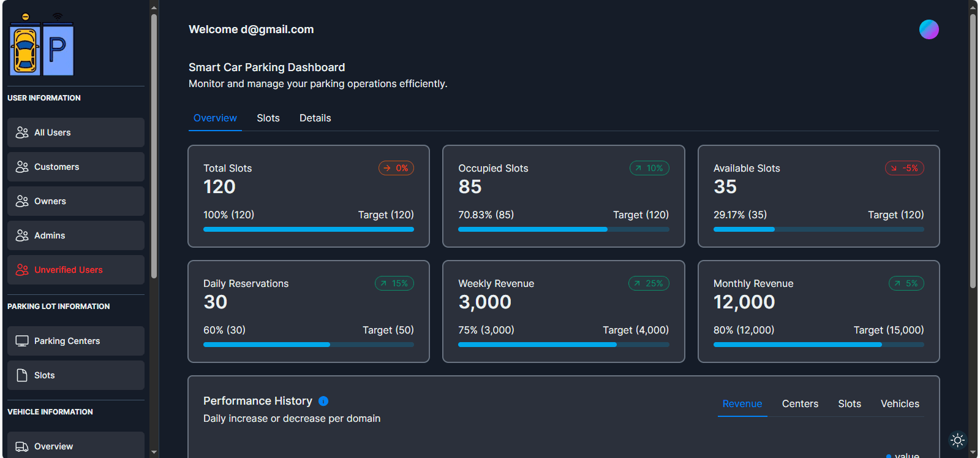Click the Parking Centers monitor icon

pyautogui.click(x=22, y=341)
